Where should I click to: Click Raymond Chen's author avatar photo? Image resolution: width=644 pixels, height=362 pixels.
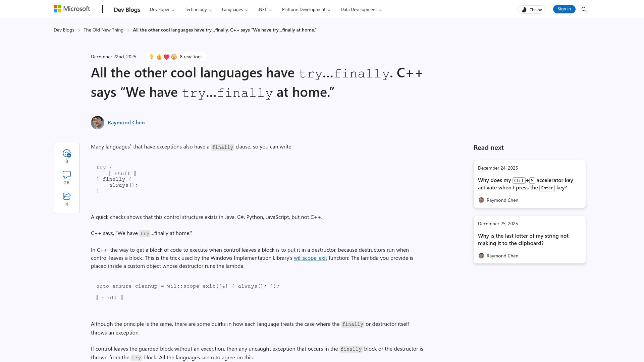coord(98,123)
